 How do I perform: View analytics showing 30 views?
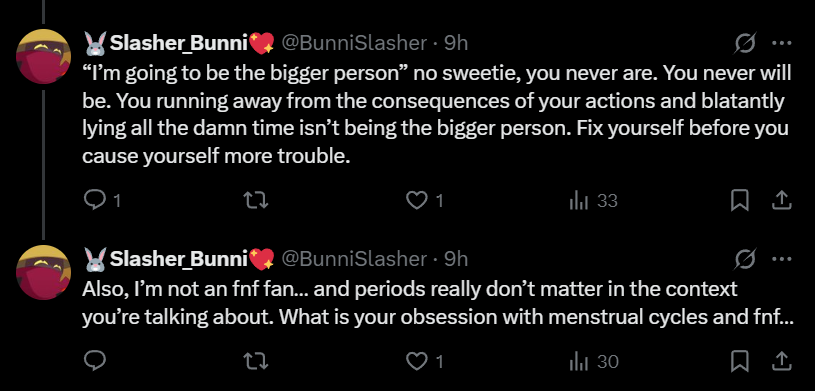(x=593, y=361)
